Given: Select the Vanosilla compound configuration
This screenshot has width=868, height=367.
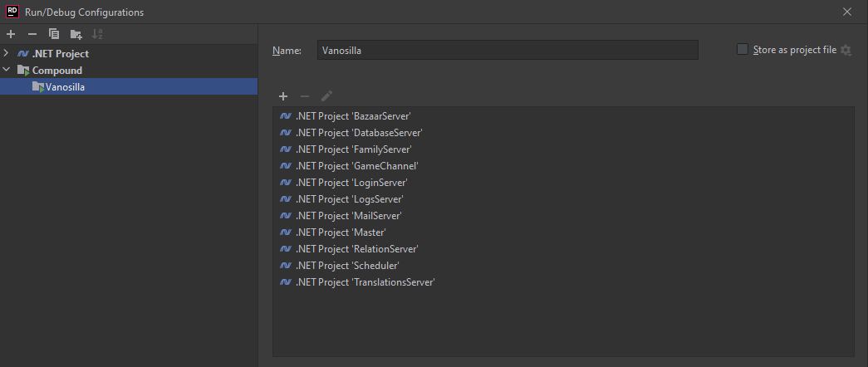Looking at the screenshot, I should coord(65,86).
